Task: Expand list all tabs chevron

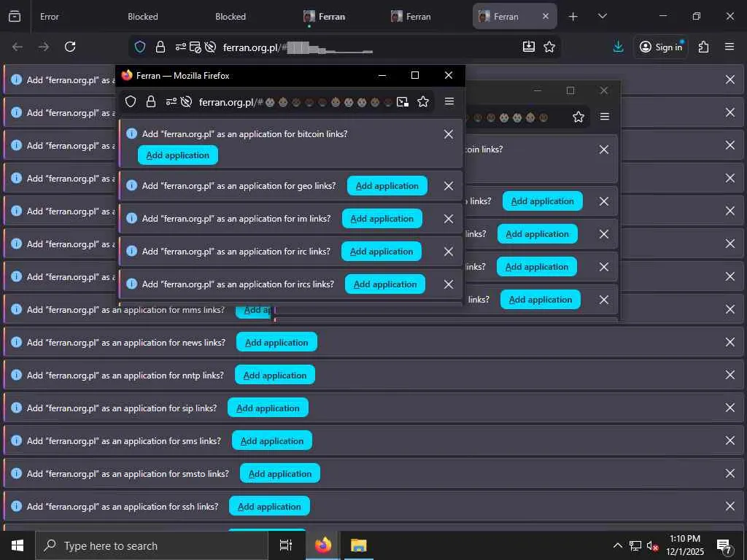Action: tap(602, 16)
